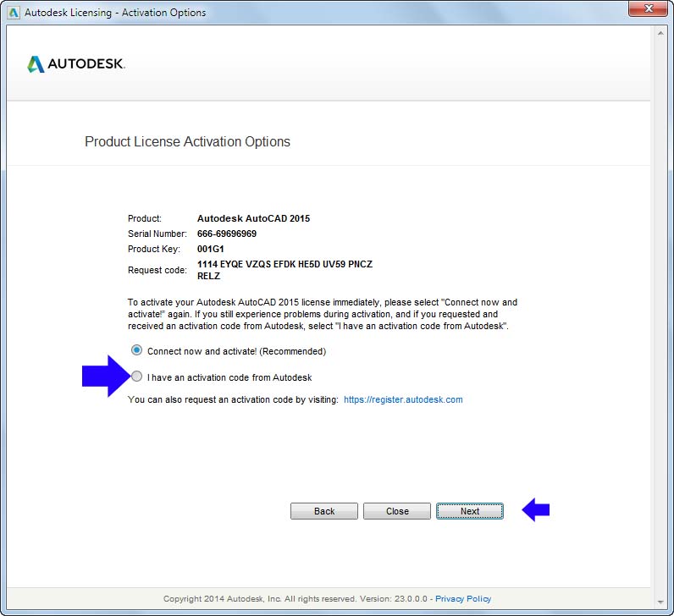Image resolution: width=674 pixels, height=616 pixels.
Task: Open the Privacy Policy link
Action: [463, 598]
